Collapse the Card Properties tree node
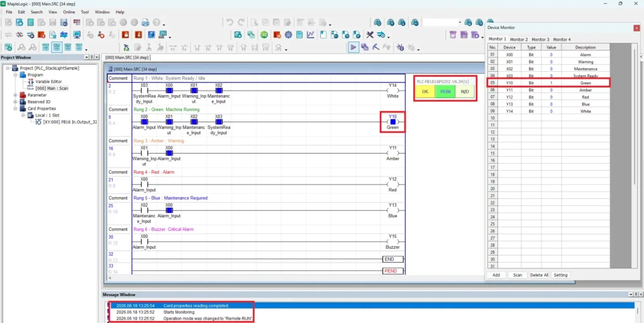Viewport: 644px width, 323px height. pyautogui.click(x=16, y=108)
